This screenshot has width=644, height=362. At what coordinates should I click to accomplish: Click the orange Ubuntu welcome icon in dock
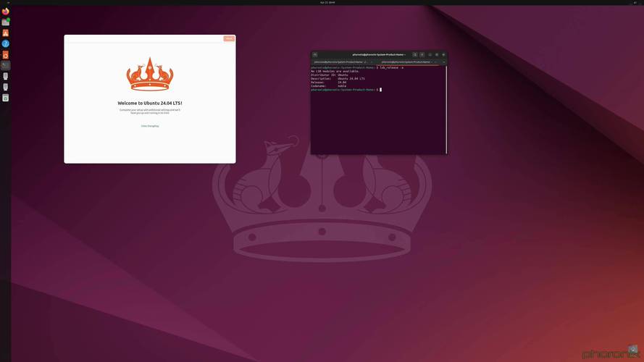[x=6, y=55]
